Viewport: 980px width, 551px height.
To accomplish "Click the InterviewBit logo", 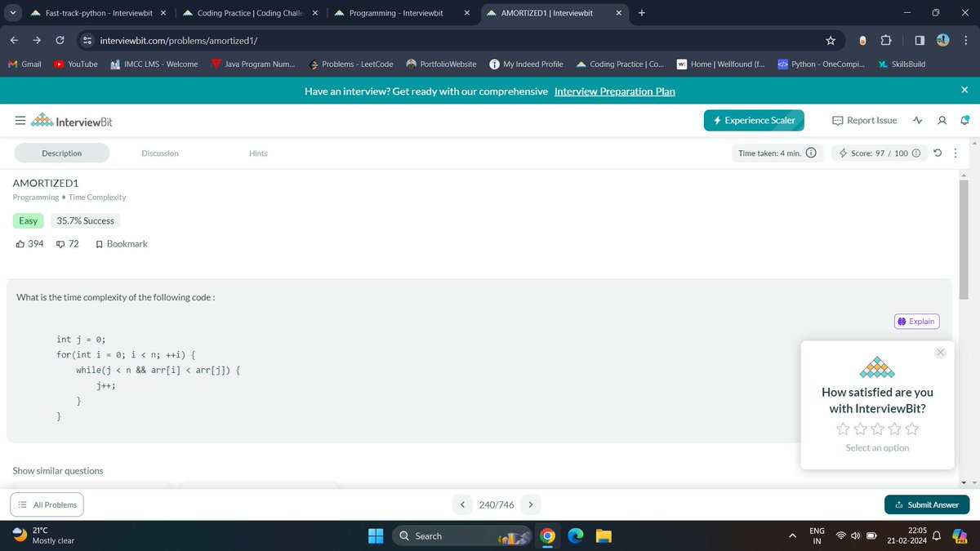I will click(x=71, y=122).
